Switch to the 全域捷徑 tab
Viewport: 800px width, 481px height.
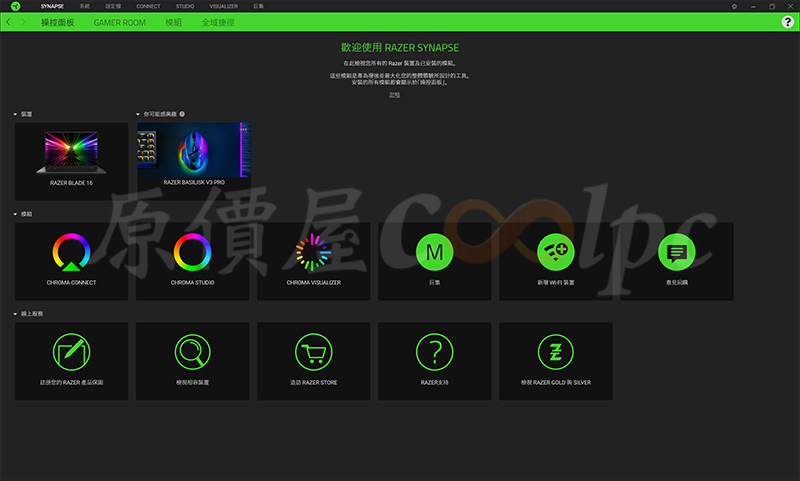coord(218,22)
